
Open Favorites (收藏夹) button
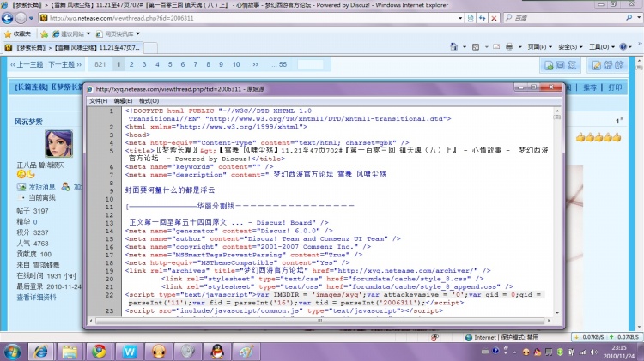click(x=17, y=33)
